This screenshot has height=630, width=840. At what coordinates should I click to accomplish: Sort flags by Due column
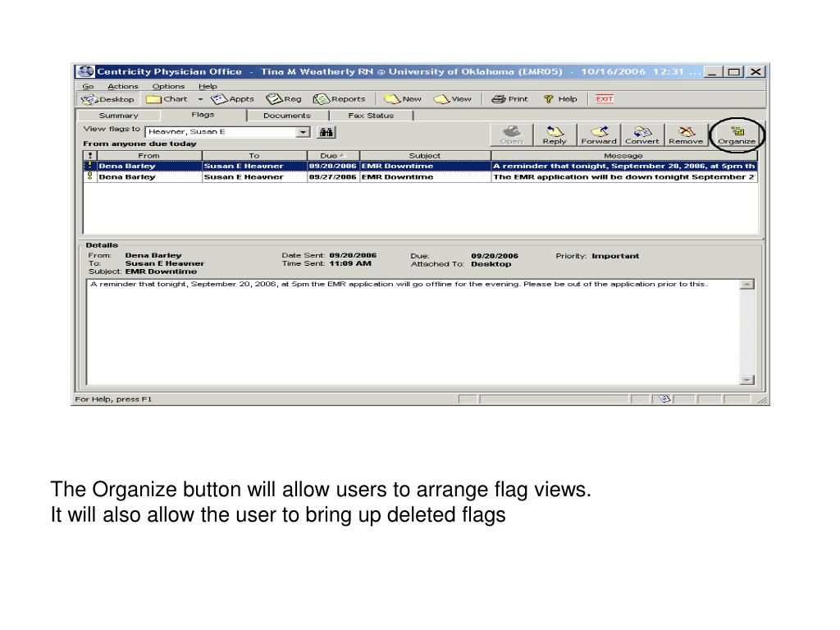click(x=333, y=155)
